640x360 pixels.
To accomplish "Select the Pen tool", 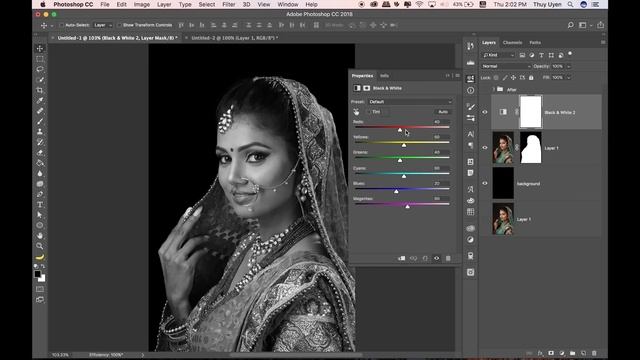I will [40, 194].
